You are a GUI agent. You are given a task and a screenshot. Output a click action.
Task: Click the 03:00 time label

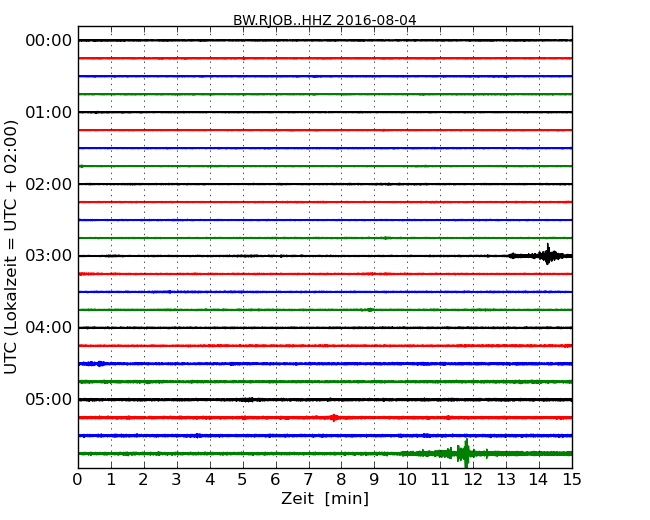[49, 256]
